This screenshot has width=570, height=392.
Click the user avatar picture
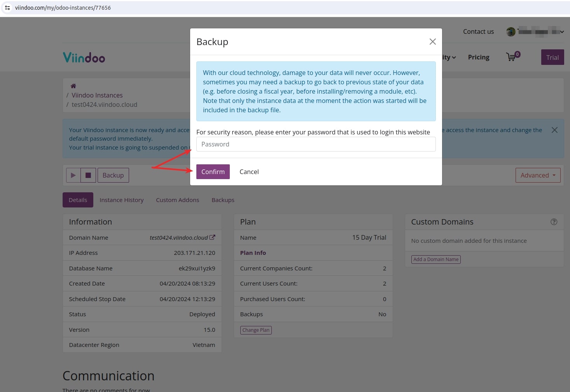[x=511, y=32]
